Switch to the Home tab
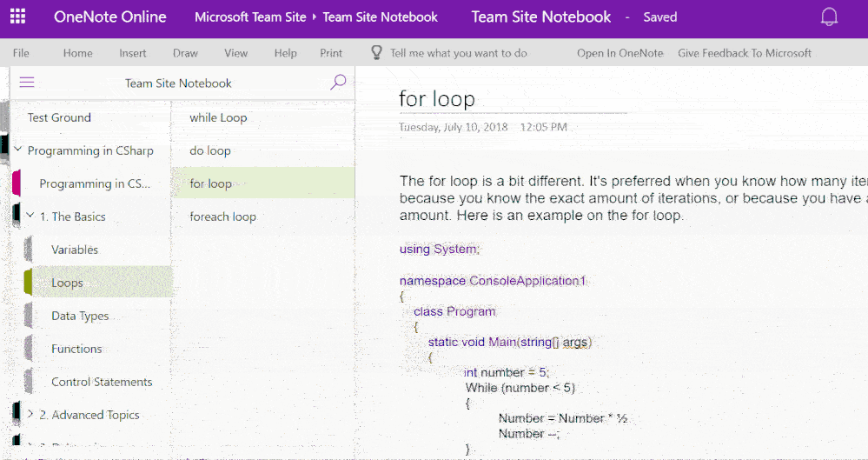 77,53
